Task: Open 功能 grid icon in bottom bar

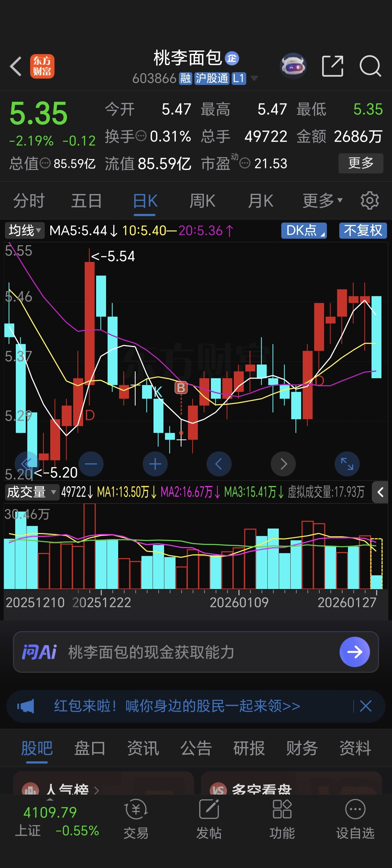Action: point(282,819)
